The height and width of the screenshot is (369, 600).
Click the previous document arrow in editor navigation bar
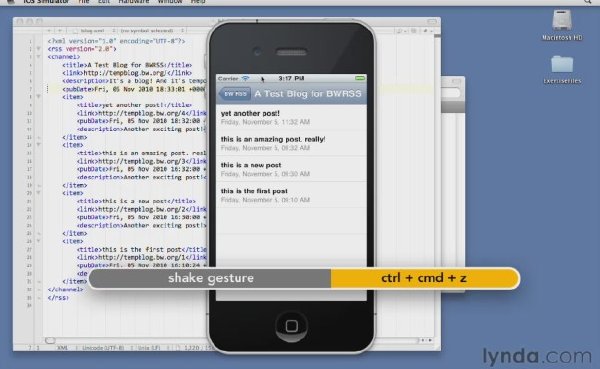pos(49,31)
